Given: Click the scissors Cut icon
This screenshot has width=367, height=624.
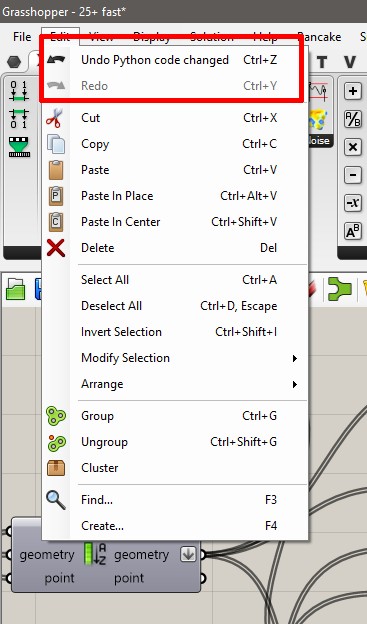Looking at the screenshot, I should [54, 118].
